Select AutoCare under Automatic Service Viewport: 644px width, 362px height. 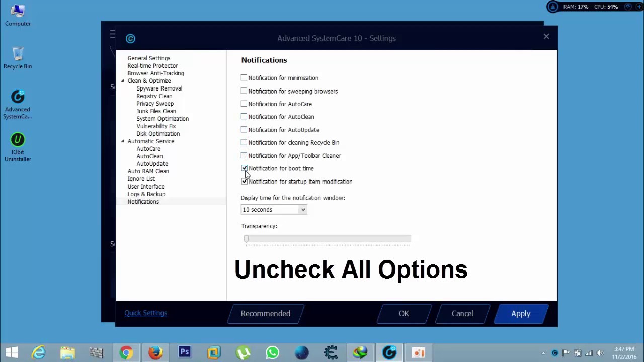pyautogui.click(x=148, y=149)
